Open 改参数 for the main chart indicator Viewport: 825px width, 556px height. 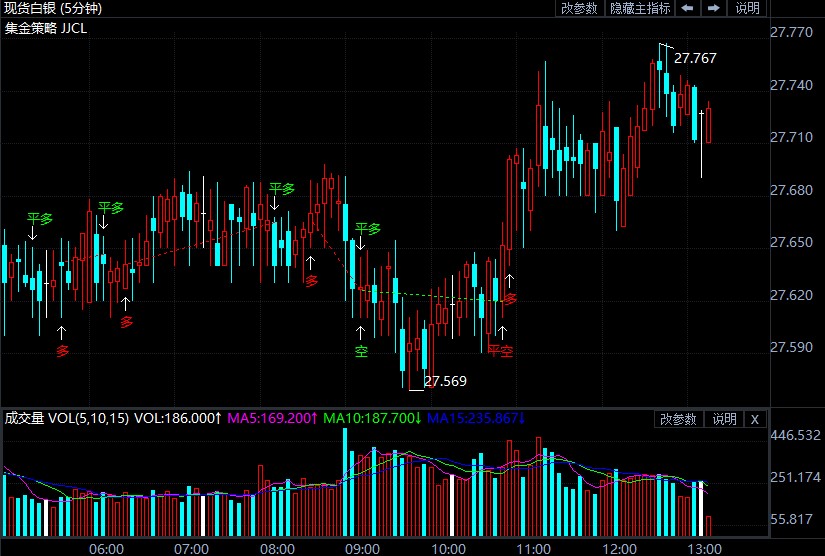579,8
